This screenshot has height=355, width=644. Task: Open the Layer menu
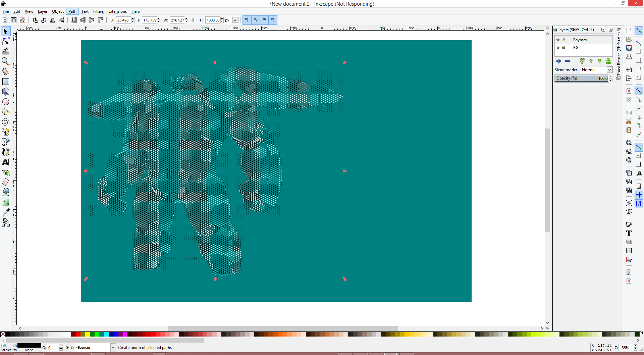click(43, 11)
